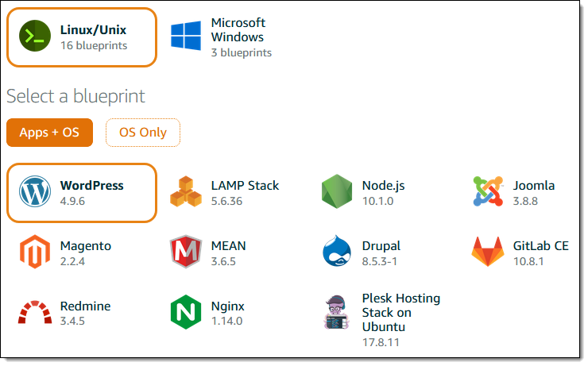Click the Drupal droplet icon
The image size is (588, 366).
point(337,252)
